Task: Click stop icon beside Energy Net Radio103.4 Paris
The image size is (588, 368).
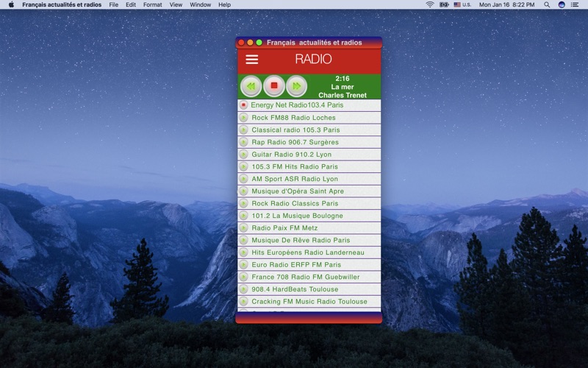Action: (x=243, y=105)
